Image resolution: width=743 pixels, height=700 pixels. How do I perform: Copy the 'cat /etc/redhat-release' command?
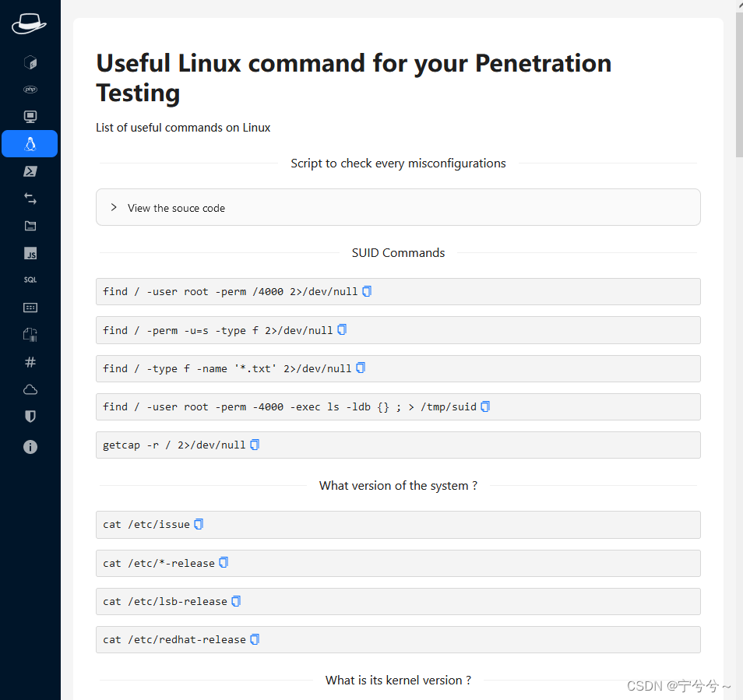[255, 639]
